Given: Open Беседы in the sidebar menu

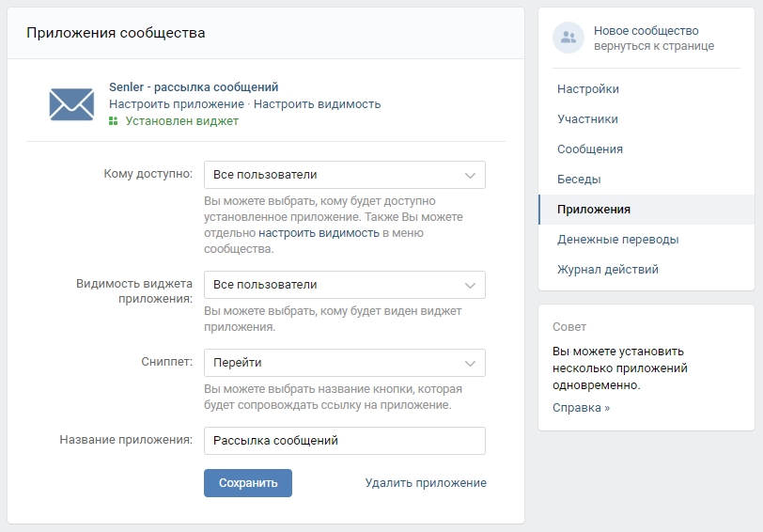Looking at the screenshot, I should pyautogui.click(x=579, y=180).
